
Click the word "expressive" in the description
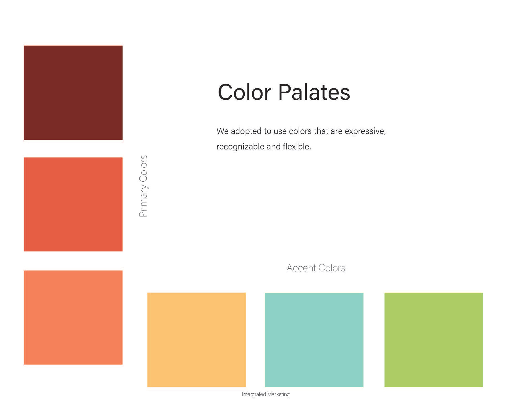(365, 131)
